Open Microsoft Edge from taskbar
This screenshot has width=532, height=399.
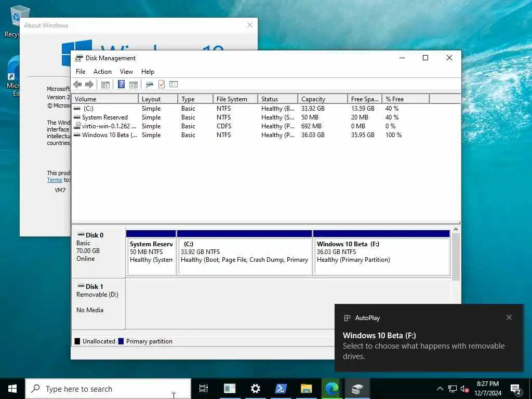[332, 389]
